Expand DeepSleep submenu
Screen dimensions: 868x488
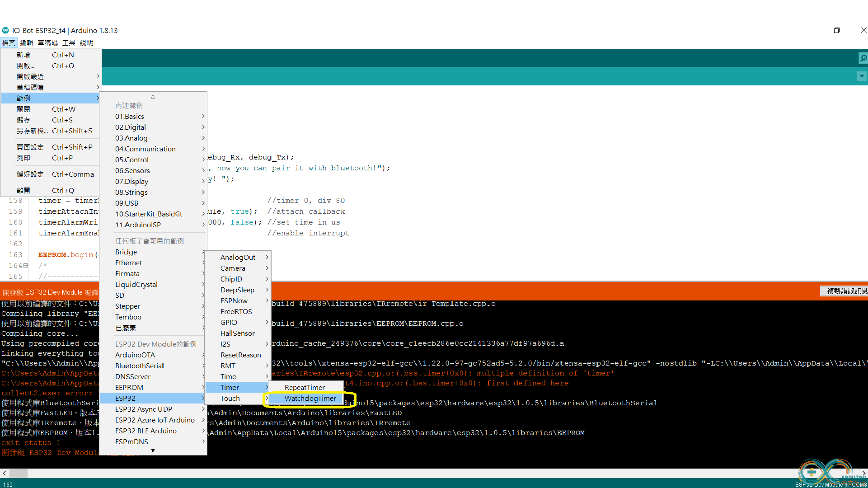[x=238, y=290]
